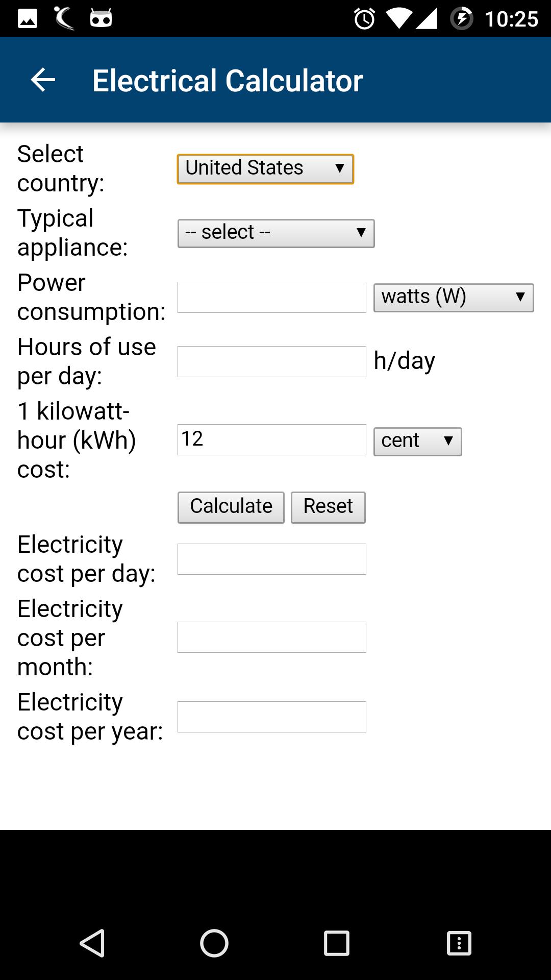551x980 pixels.
Task: Edit the kilowatt-hour cost field showing 12
Action: coord(272,439)
